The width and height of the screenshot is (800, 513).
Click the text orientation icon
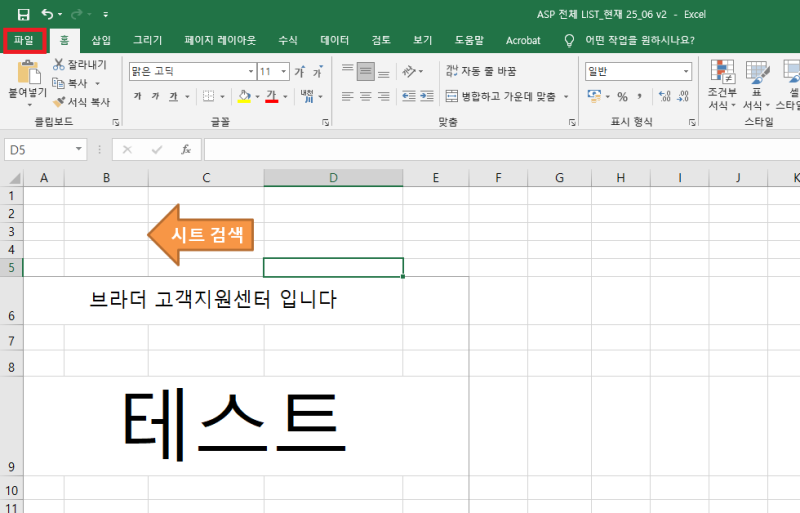tap(409, 71)
